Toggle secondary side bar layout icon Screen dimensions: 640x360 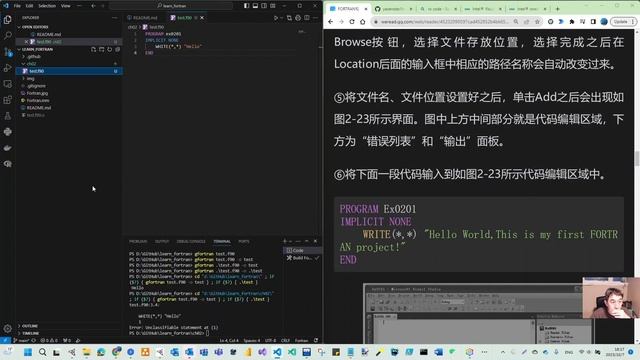(264, 6)
